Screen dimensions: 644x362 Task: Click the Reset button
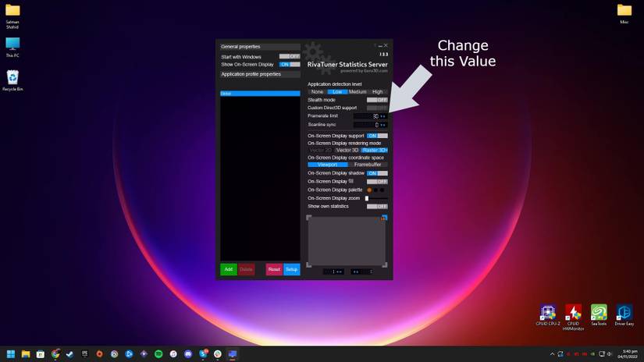274,269
